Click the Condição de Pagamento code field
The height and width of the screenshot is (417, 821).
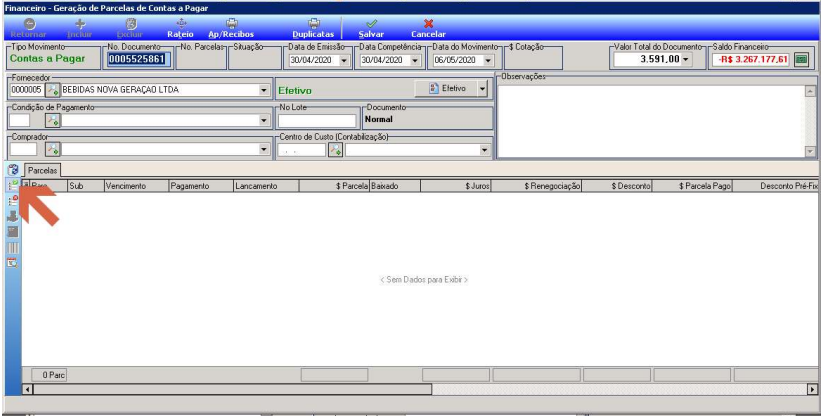pyautogui.click(x=20, y=120)
